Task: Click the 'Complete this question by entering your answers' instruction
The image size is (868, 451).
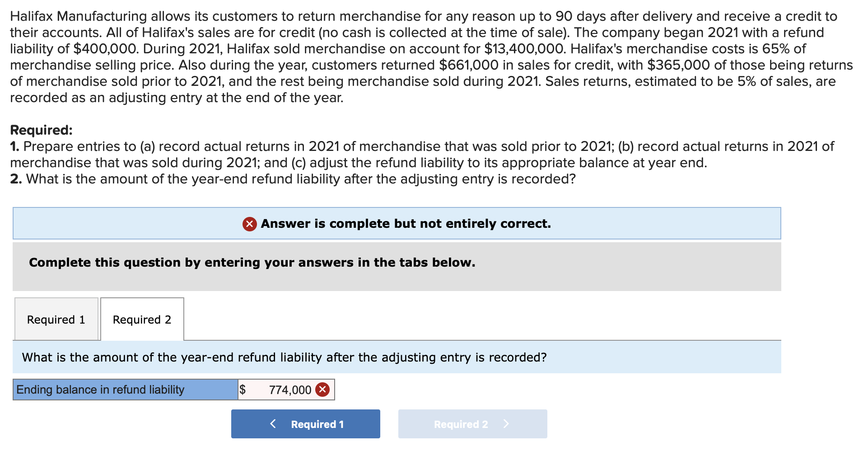Action: point(252,263)
